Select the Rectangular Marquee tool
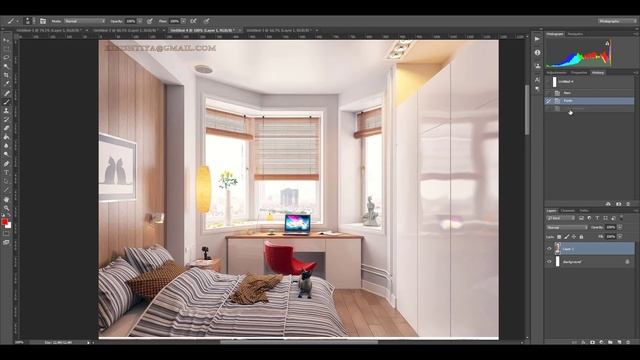The height and width of the screenshot is (360, 640). tap(6, 49)
